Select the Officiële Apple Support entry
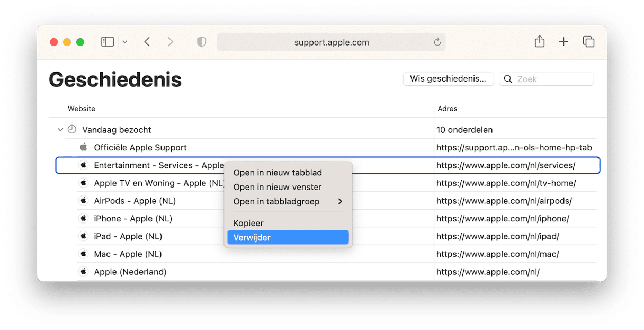Viewport: 644px width, 330px height. point(140,147)
